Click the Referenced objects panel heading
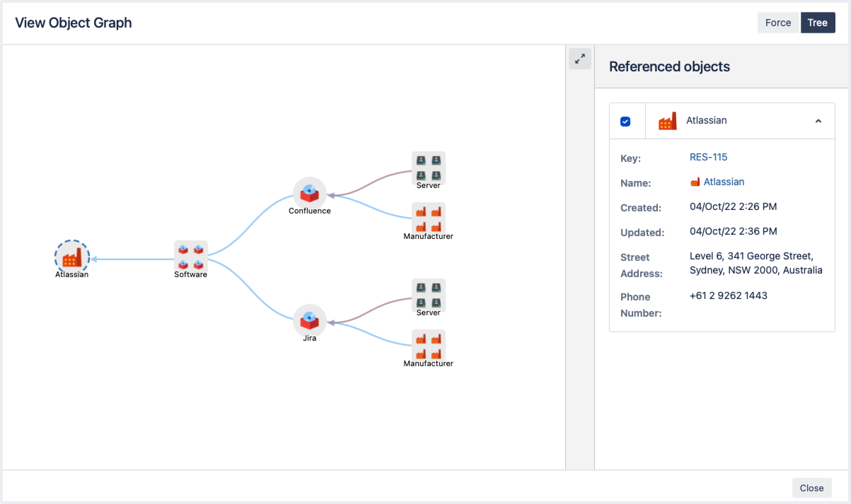Viewport: 851px width, 504px height. [x=669, y=67]
